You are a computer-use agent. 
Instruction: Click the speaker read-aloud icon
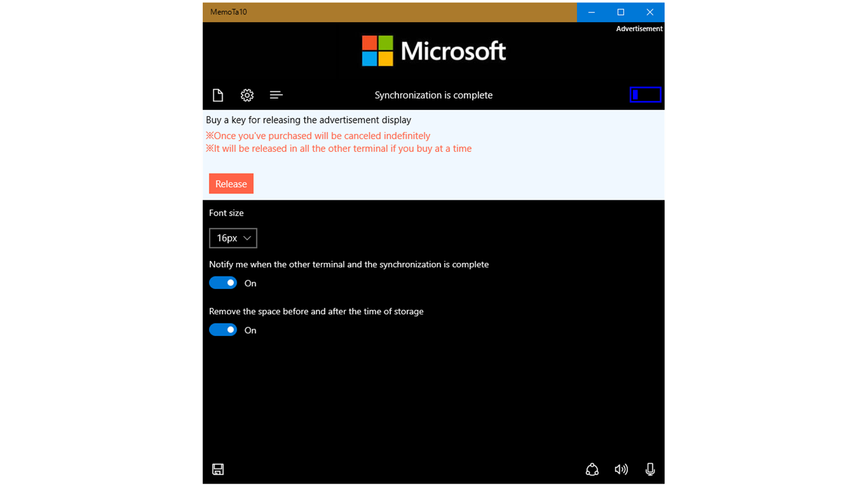point(621,469)
